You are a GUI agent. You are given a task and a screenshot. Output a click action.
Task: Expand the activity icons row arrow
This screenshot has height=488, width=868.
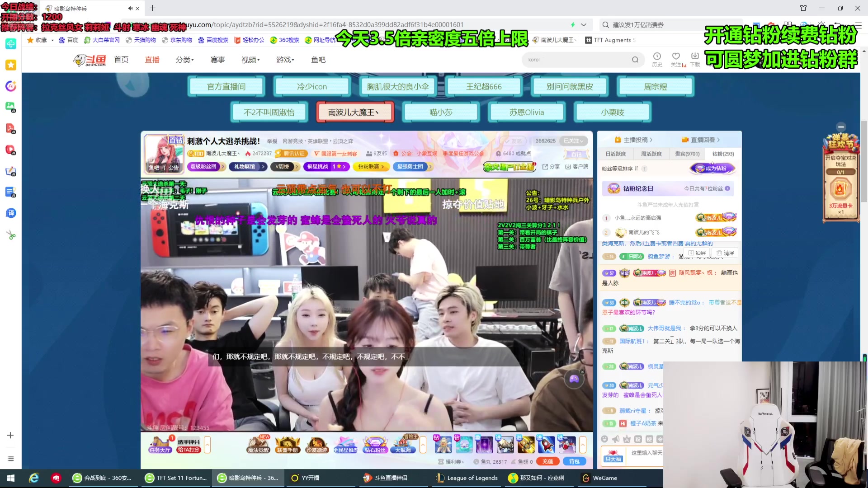pyautogui.click(x=423, y=445)
